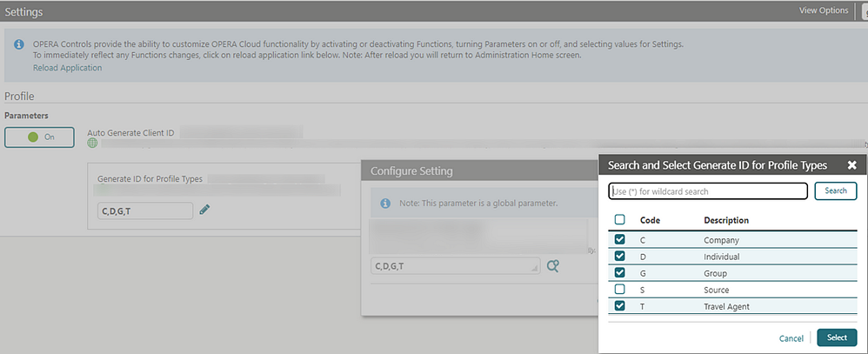Click code D in the list

point(643,257)
